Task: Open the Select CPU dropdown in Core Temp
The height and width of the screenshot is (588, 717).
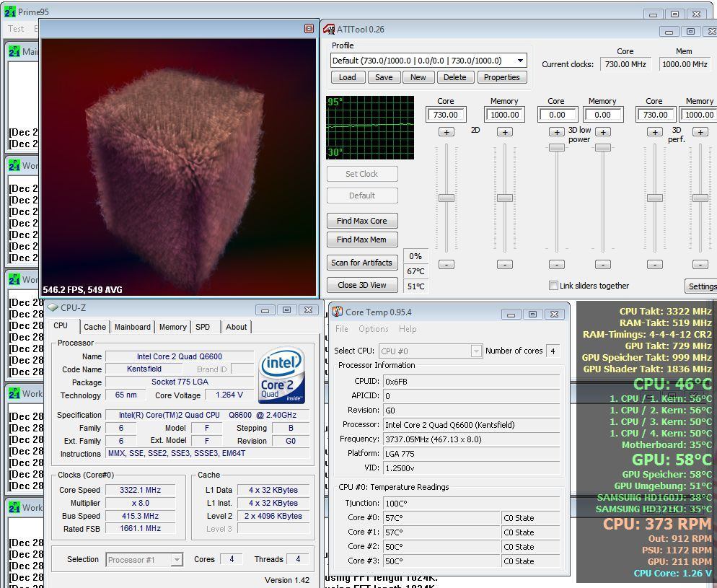Action: (x=476, y=351)
